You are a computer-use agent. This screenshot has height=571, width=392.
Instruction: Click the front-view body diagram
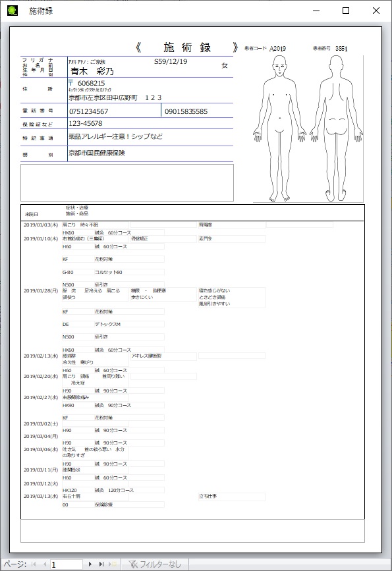point(279,128)
